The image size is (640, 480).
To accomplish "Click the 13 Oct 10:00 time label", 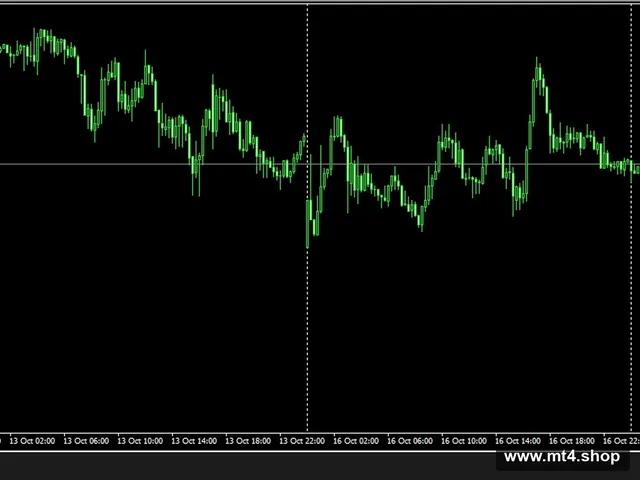I will click(x=140, y=441).
